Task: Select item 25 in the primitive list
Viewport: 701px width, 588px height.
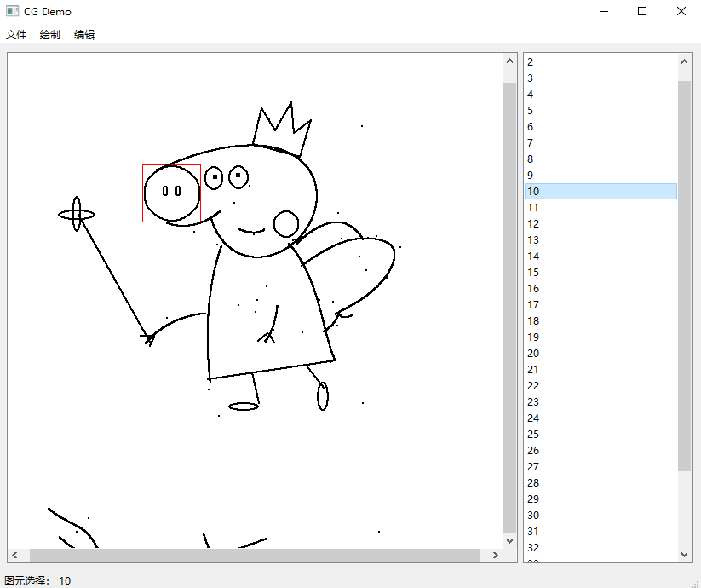Action: click(600, 434)
